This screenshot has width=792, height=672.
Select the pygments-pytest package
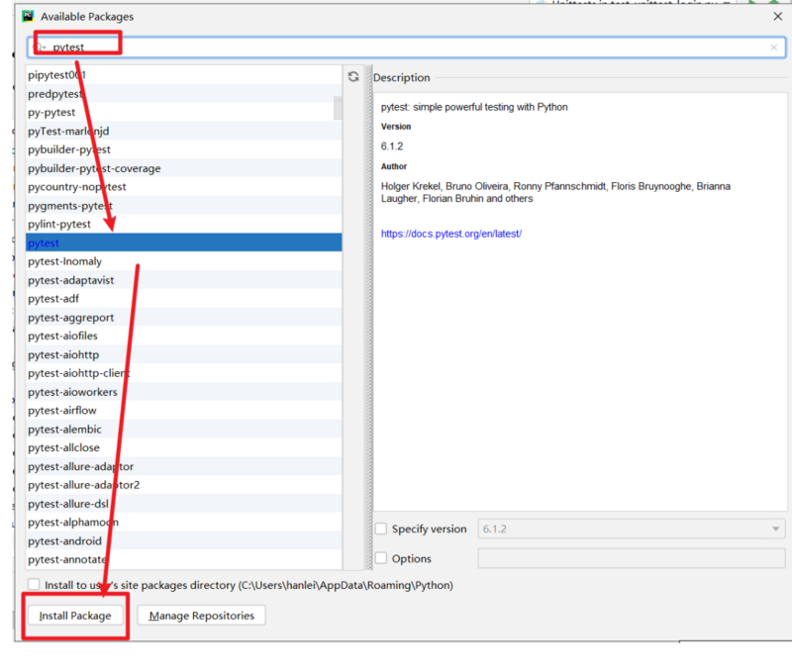[x=184, y=206]
